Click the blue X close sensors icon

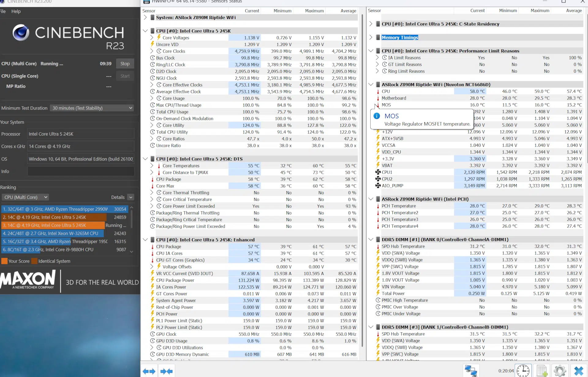point(579,371)
